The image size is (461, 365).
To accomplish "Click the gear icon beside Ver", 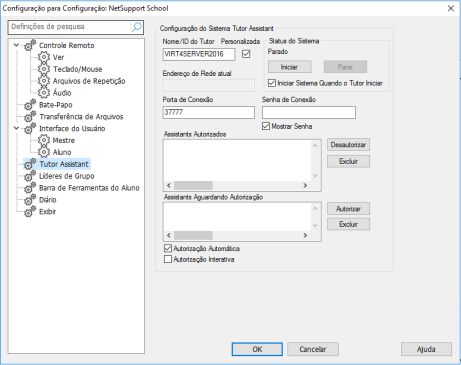I will pyautogui.click(x=44, y=57).
